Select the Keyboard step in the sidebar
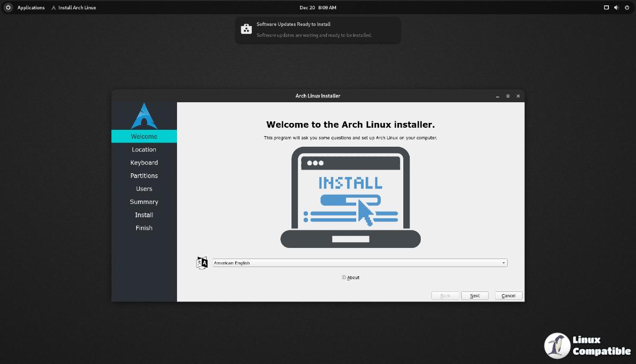 tap(144, 163)
